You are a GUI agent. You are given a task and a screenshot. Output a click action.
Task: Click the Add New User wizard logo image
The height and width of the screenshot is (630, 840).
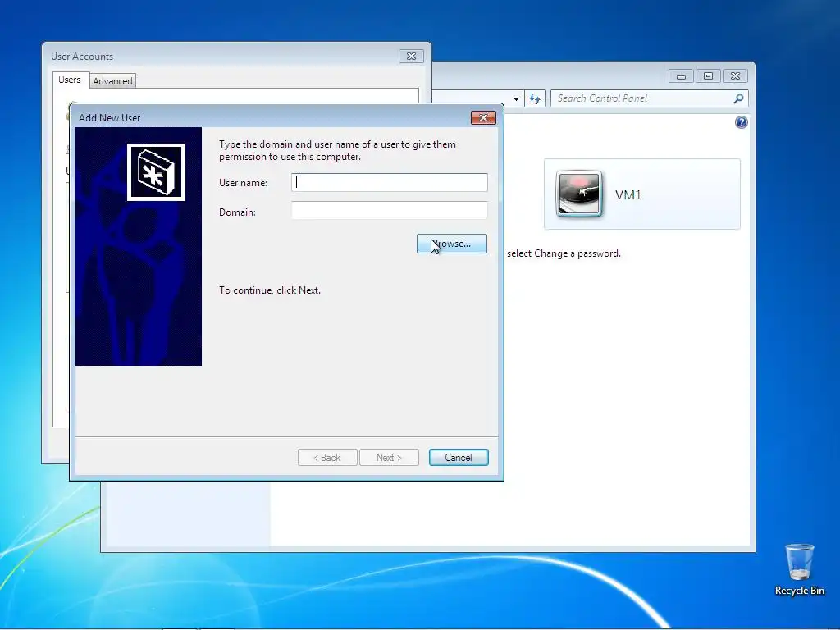(x=156, y=172)
